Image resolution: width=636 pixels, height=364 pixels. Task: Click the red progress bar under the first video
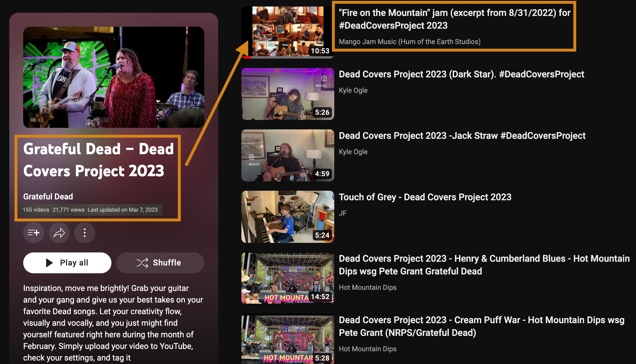click(247, 57)
